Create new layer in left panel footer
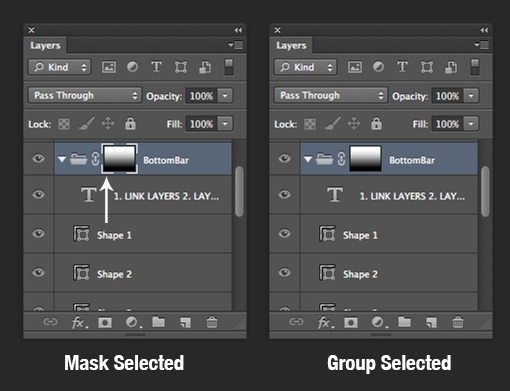The image size is (510, 391). [185, 322]
